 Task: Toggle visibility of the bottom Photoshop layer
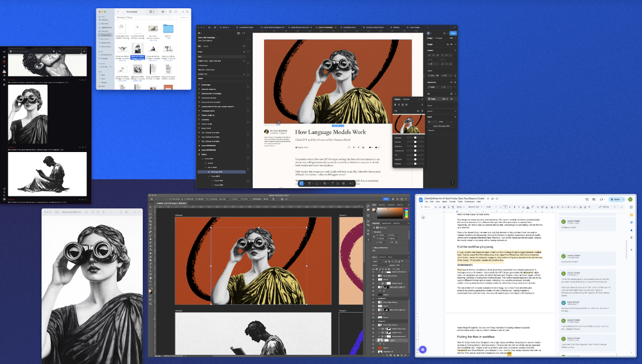pyautogui.click(x=373, y=352)
